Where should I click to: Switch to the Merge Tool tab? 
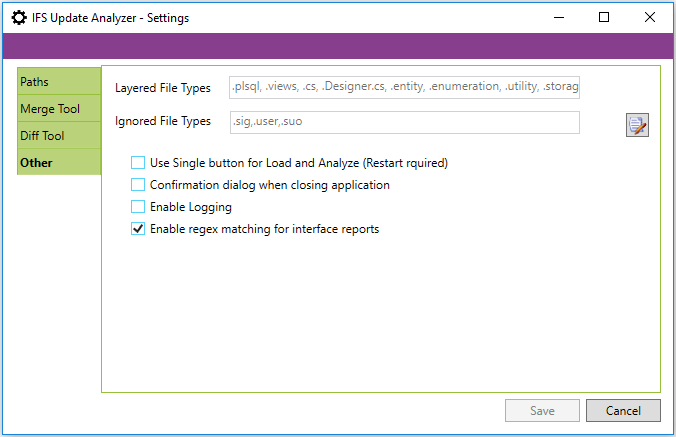(59, 108)
